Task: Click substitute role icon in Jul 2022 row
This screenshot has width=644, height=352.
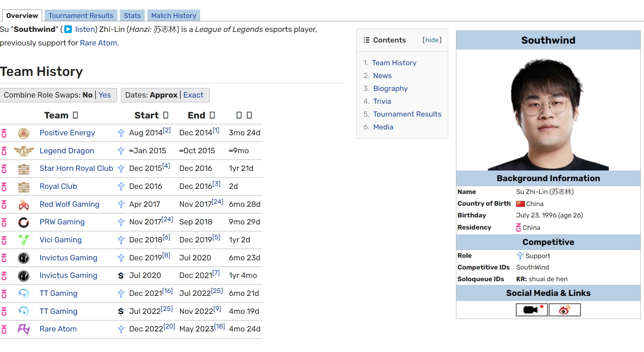Action: [121, 311]
